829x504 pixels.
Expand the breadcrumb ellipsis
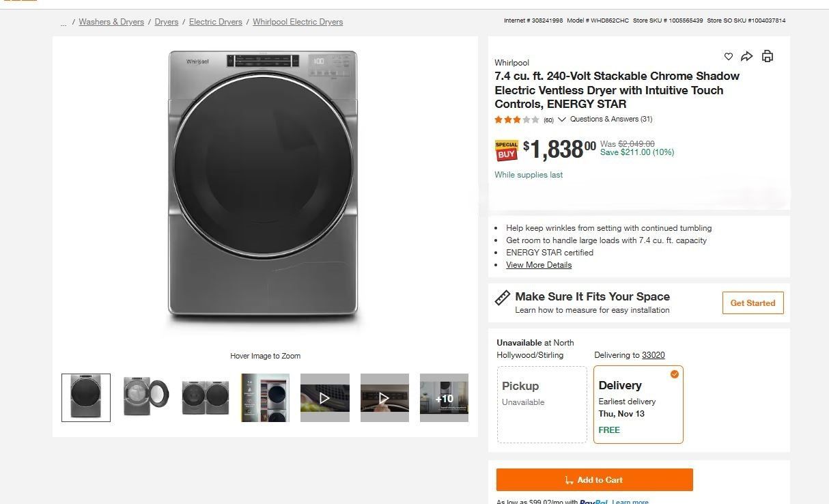63,22
